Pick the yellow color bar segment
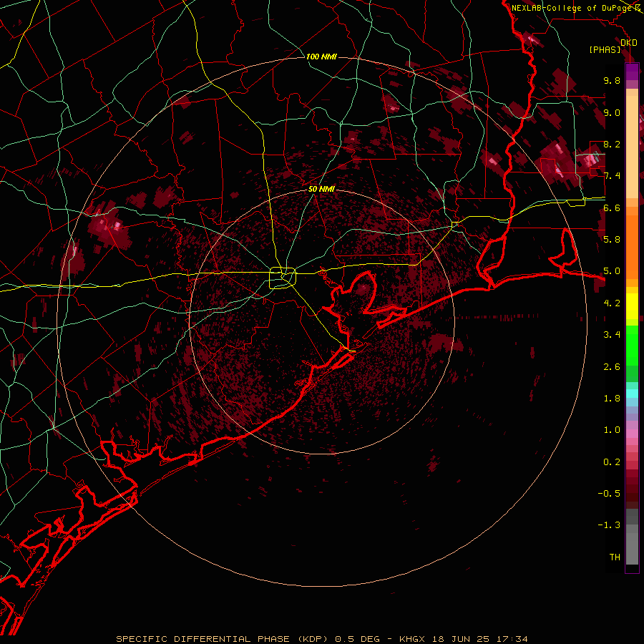This screenshot has width=644, height=644. coord(632,306)
